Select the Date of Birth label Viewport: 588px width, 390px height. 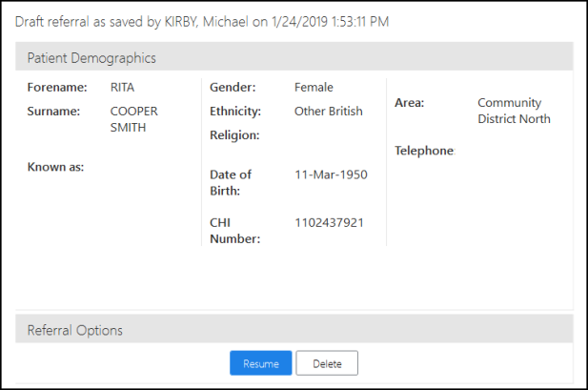tap(231, 183)
